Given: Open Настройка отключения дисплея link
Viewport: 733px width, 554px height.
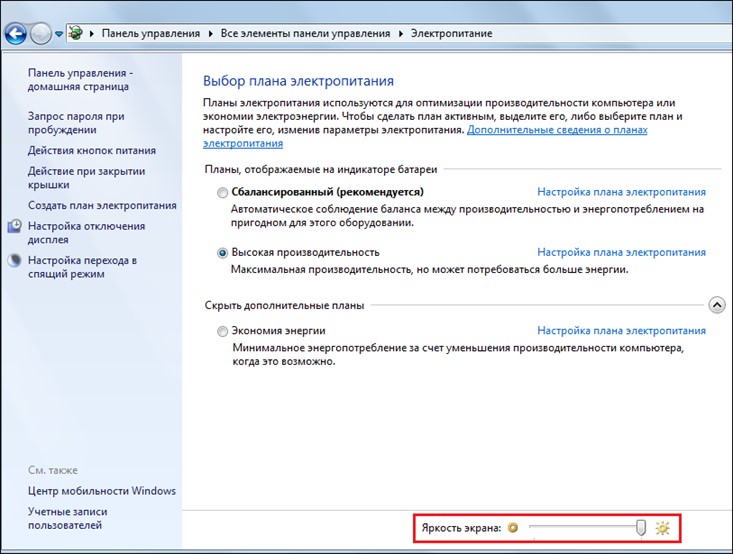Looking at the screenshot, I should tap(86, 233).
